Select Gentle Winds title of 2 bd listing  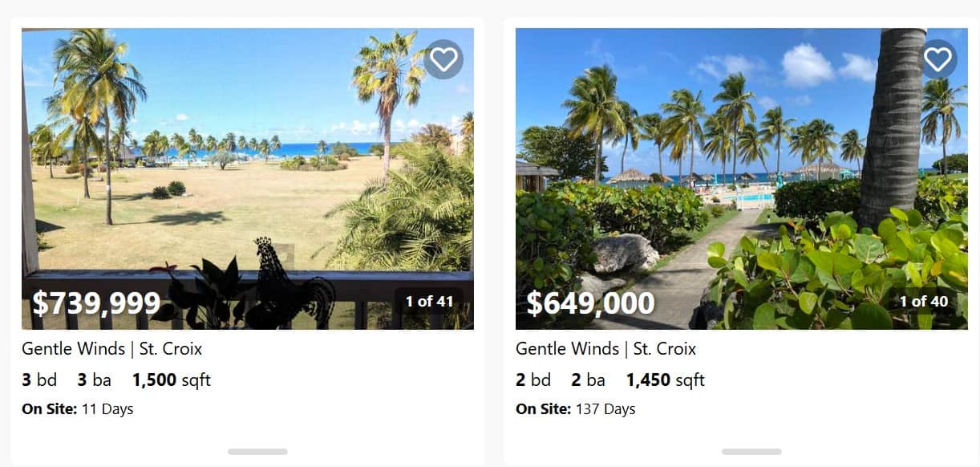click(606, 349)
